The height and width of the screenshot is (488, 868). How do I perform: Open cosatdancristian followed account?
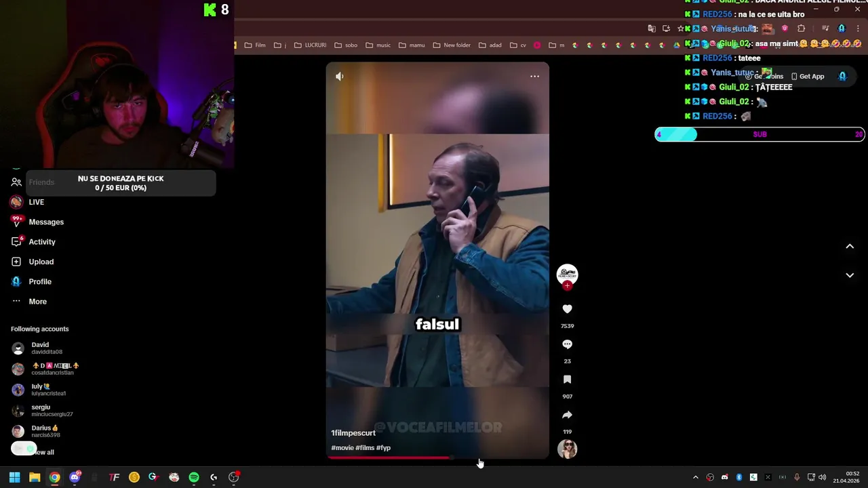pos(45,369)
